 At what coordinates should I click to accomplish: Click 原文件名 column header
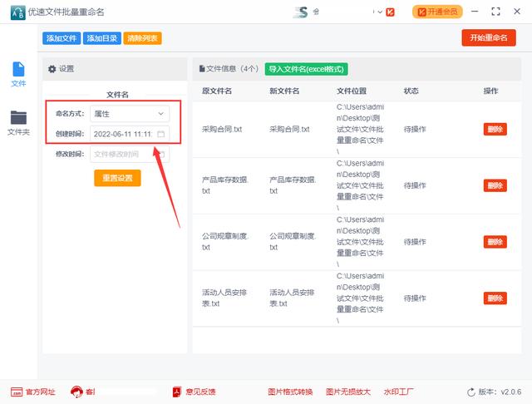click(217, 91)
